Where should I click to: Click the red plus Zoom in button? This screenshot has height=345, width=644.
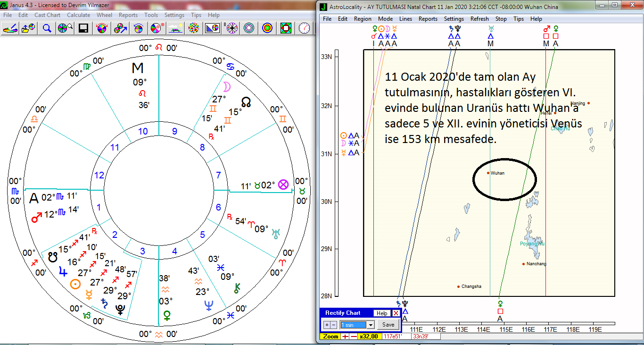[345, 337]
